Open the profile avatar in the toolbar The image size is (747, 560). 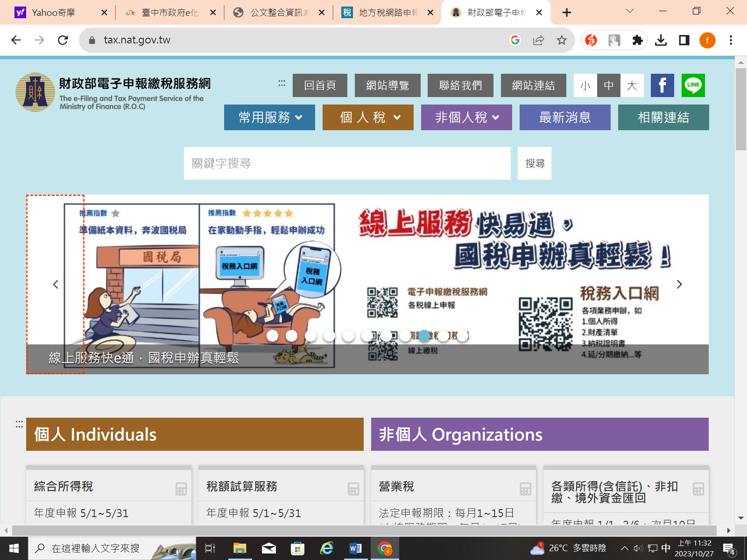click(x=707, y=40)
